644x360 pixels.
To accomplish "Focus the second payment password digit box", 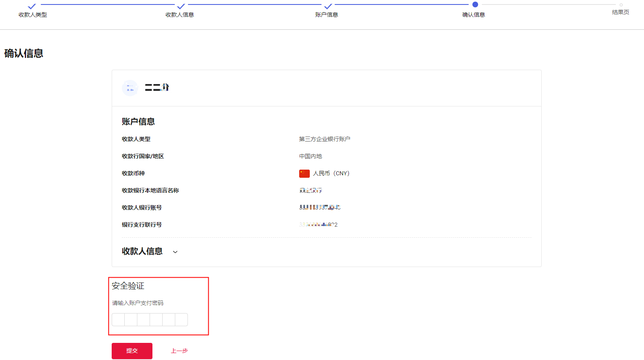I will click(131, 320).
